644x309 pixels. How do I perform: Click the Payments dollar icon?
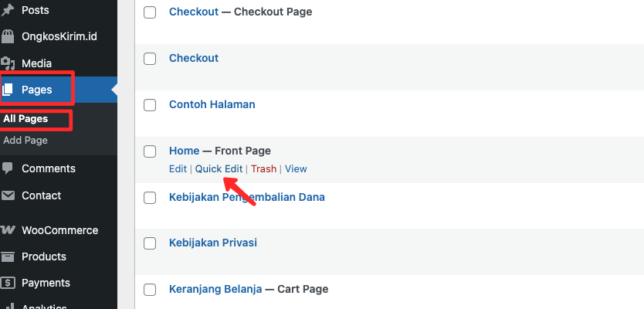click(x=8, y=283)
